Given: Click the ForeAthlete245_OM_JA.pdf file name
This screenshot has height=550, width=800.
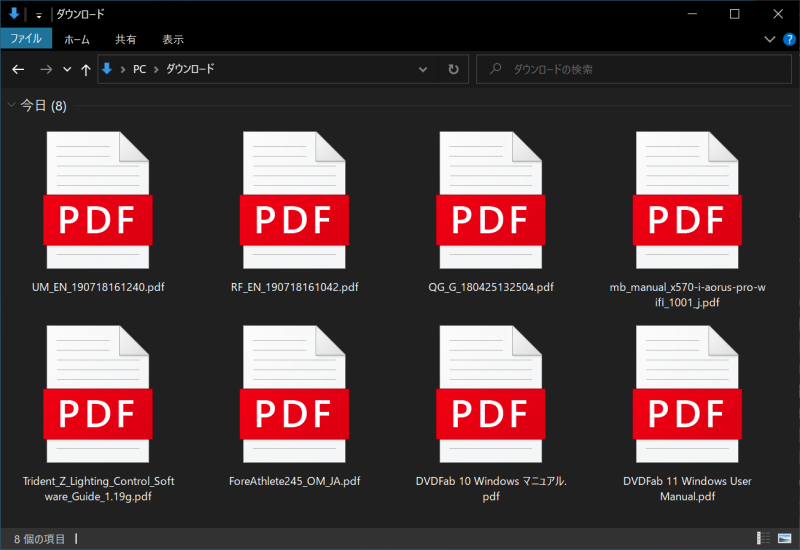Looking at the screenshot, I should click(x=294, y=481).
